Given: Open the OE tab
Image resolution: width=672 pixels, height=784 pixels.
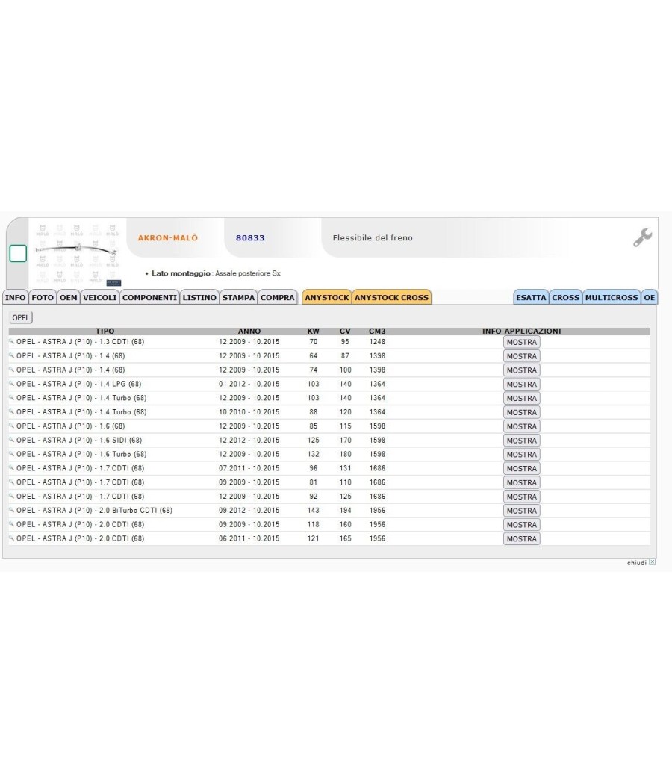Looking at the screenshot, I should (x=650, y=297).
